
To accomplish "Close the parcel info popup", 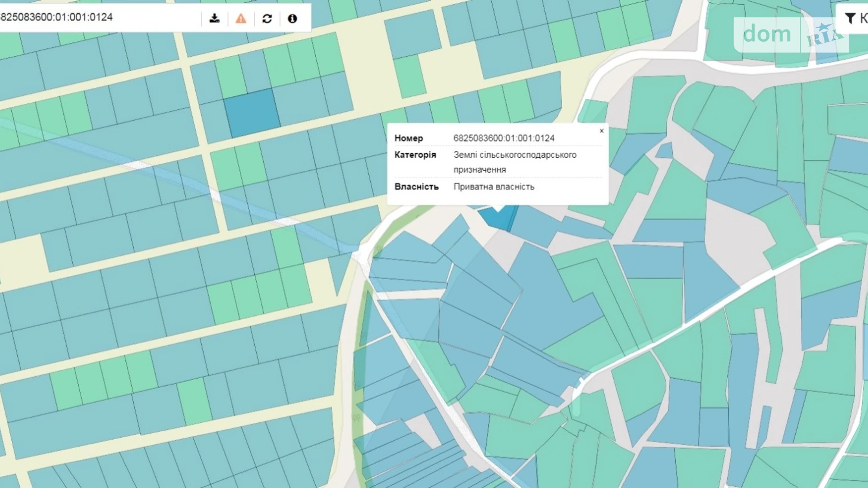I will tap(602, 131).
